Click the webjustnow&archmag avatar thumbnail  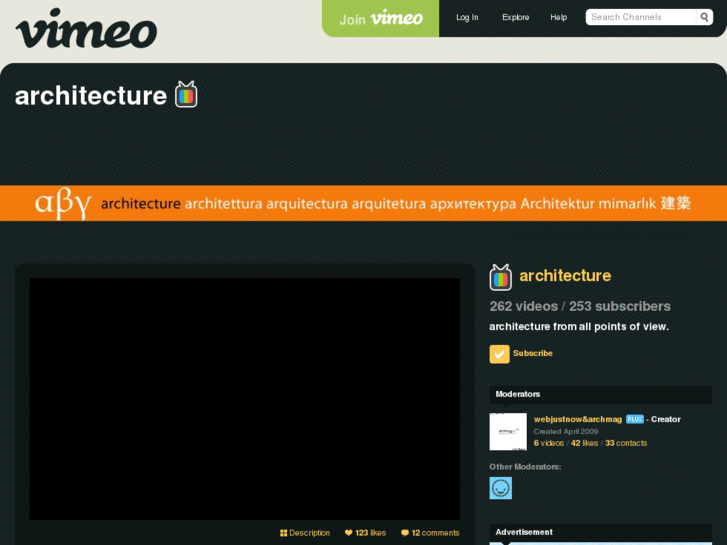(x=508, y=431)
